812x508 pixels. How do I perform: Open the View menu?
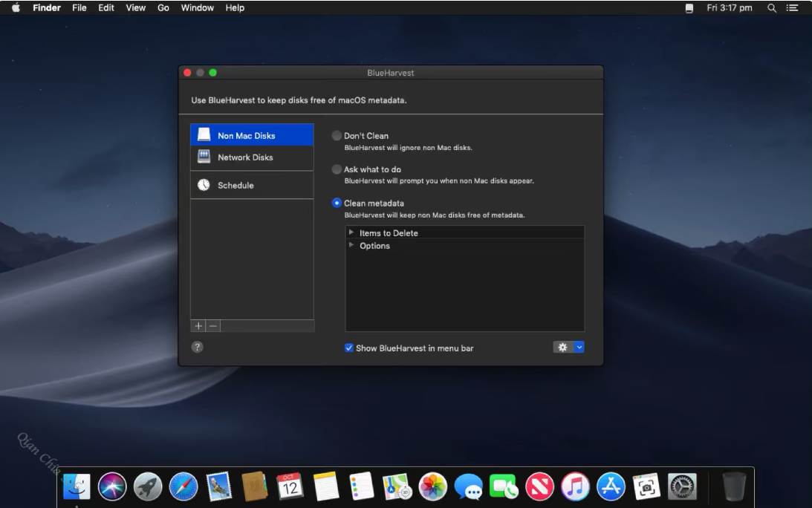[136, 7]
